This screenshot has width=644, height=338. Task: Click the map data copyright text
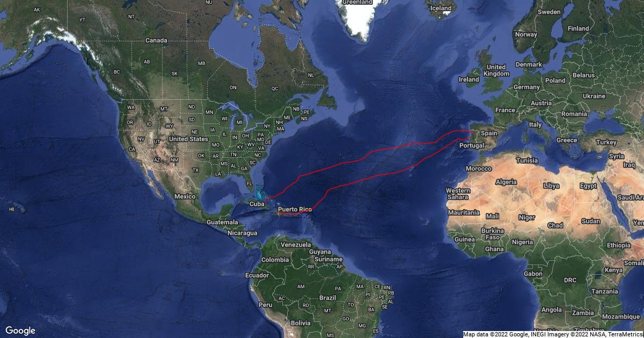tap(552, 334)
